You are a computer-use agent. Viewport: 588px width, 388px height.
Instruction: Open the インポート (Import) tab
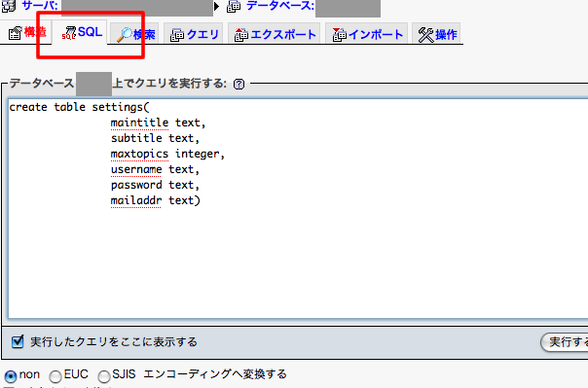[x=367, y=34]
